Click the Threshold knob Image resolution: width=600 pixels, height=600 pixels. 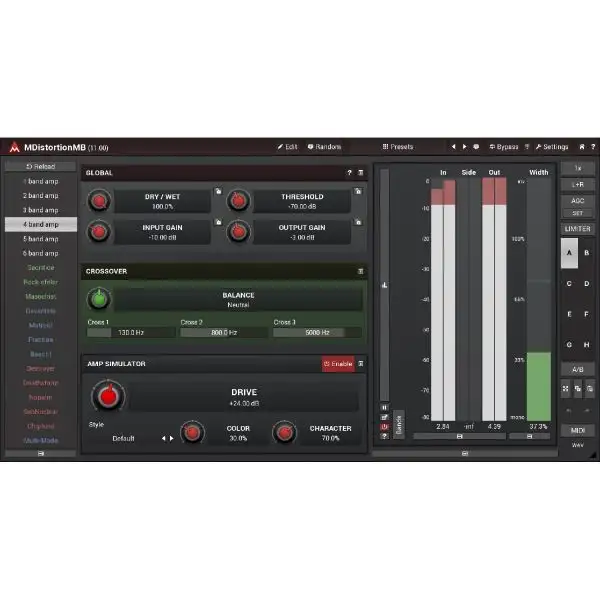pos(237,201)
